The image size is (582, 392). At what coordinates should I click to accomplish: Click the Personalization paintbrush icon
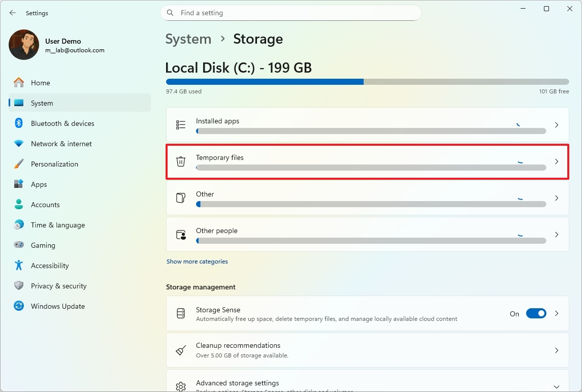pos(18,164)
